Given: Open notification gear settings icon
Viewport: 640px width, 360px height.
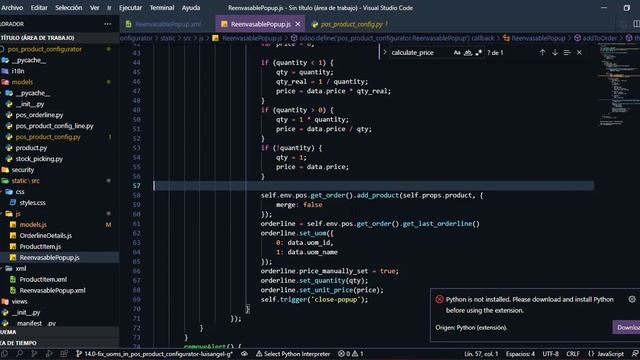Looking at the screenshot, I should tap(632, 300).
